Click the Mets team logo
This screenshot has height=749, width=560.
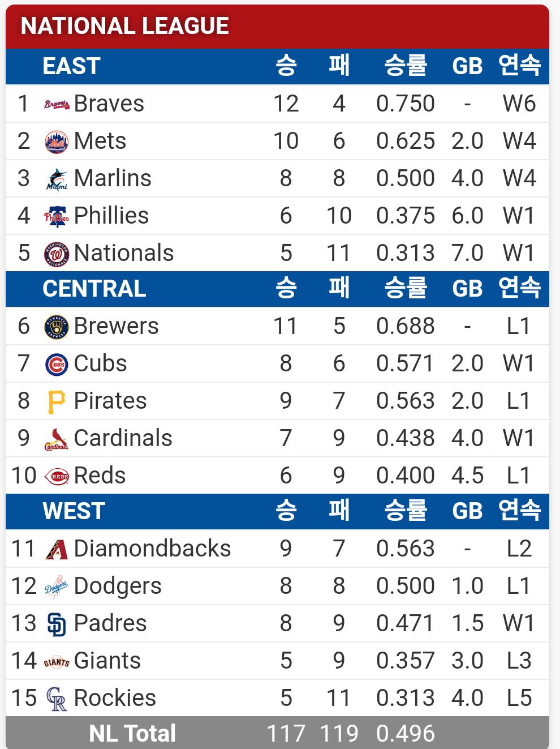tap(57, 142)
